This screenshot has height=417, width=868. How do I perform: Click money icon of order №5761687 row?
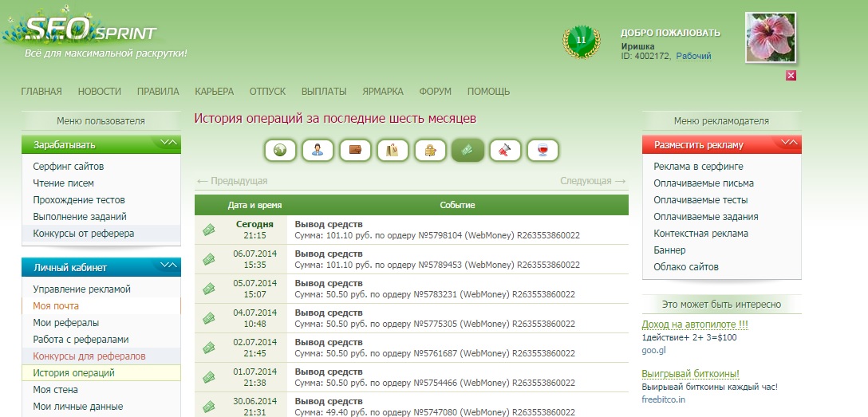[x=209, y=348]
